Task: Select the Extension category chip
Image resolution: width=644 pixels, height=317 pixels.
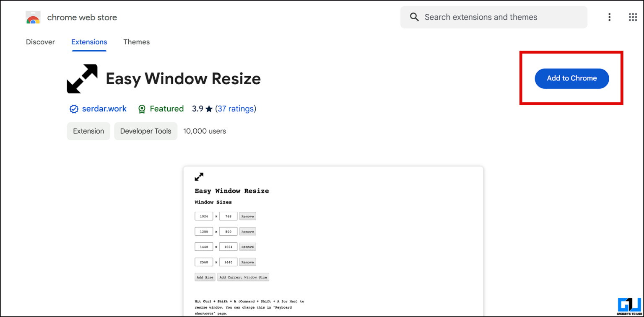Action: [x=88, y=131]
